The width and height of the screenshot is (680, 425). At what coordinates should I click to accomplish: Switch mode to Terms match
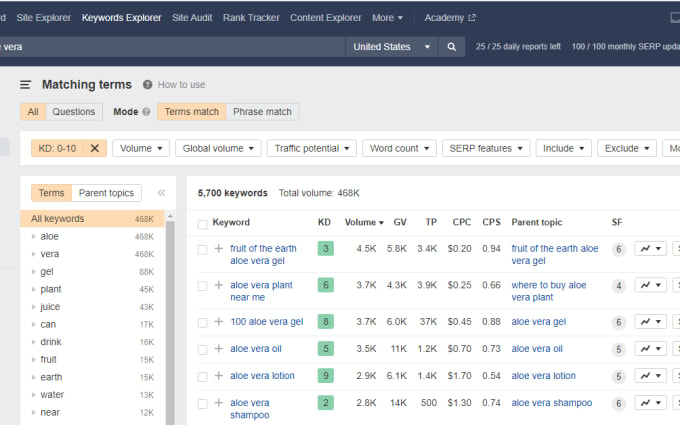click(x=192, y=112)
